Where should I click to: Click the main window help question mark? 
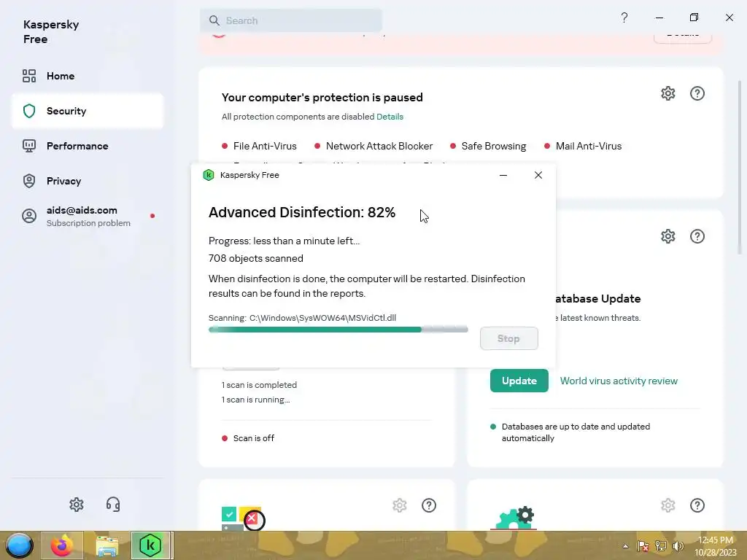[x=624, y=18]
